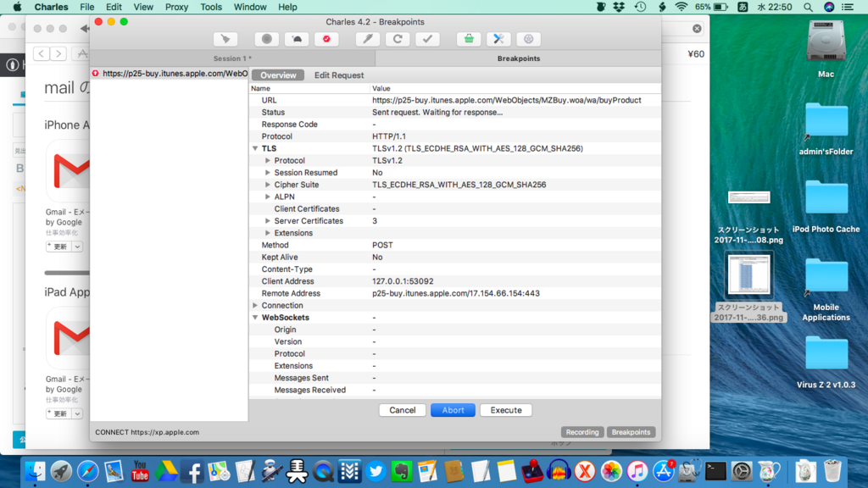Image resolution: width=868 pixels, height=488 pixels.
Task: Enable throttling with the turtle icon
Action: 297,39
